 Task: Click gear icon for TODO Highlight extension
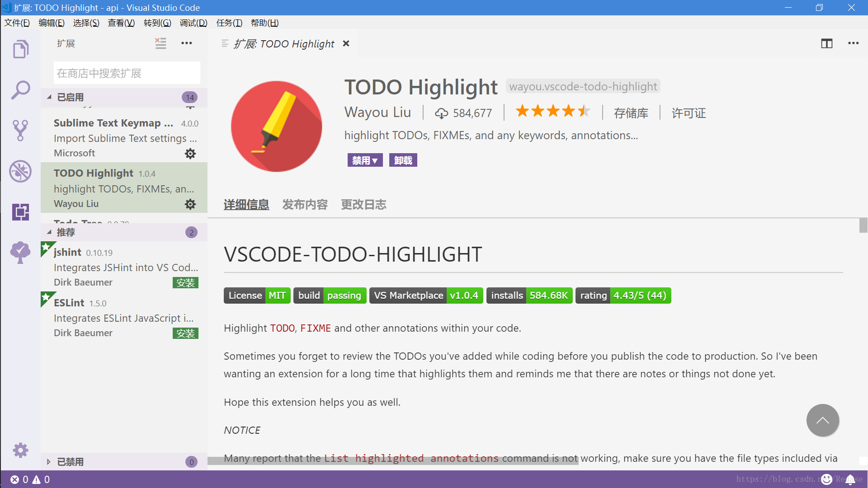pyautogui.click(x=190, y=204)
